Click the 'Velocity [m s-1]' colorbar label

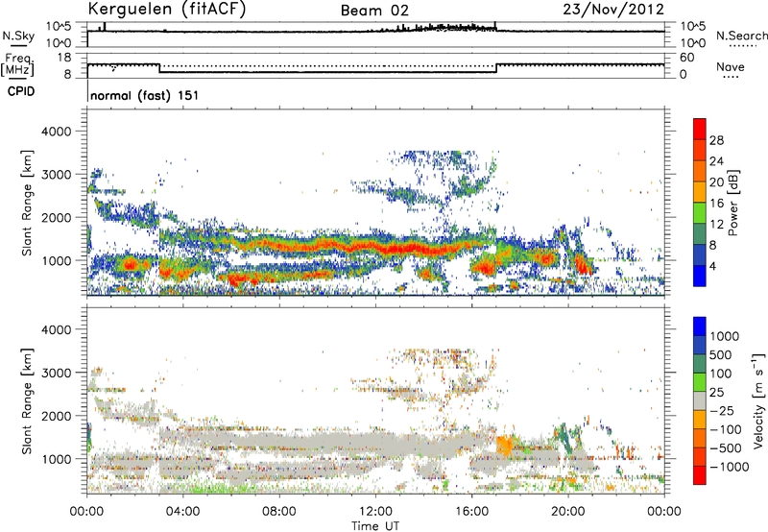tap(758, 400)
